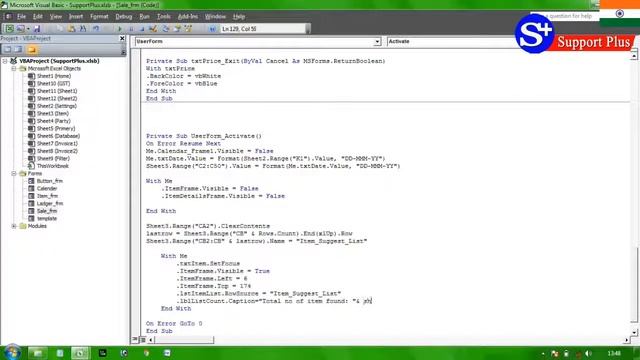The image size is (640, 360).
Task: Select Sheet9 (Filter) in project tree
Action: click(53, 158)
